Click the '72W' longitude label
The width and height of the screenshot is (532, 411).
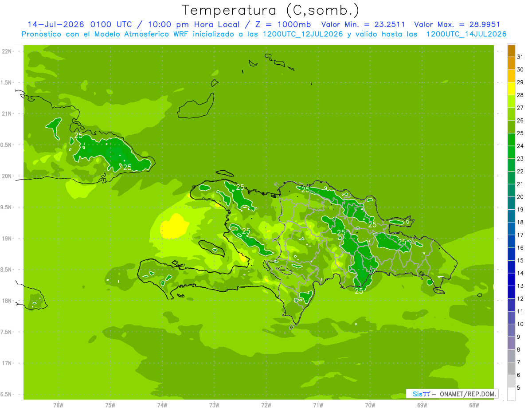coord(266,405)
